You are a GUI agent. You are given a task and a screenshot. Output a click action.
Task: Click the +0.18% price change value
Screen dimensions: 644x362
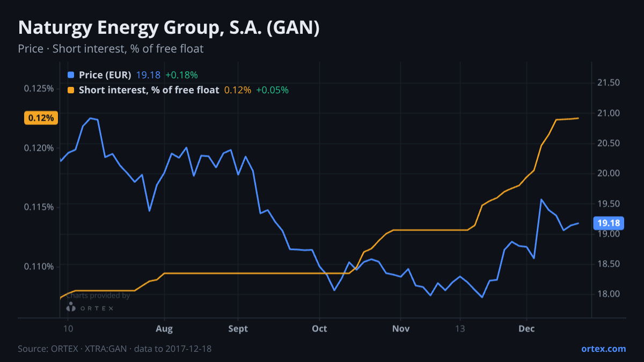[181, 75]
